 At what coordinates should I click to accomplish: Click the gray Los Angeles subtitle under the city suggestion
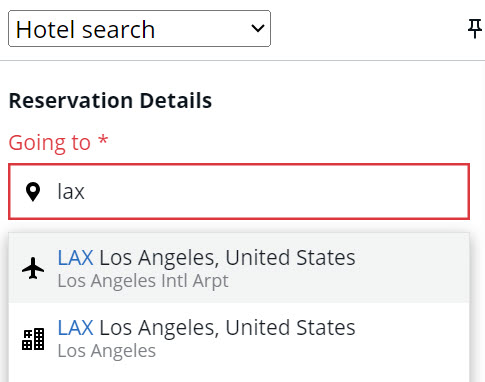(107, 351)
